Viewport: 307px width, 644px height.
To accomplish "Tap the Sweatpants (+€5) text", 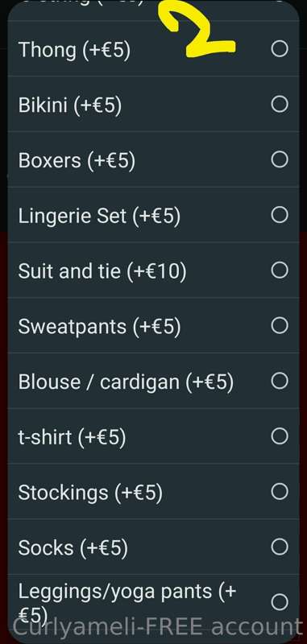I will coord(99,327).
